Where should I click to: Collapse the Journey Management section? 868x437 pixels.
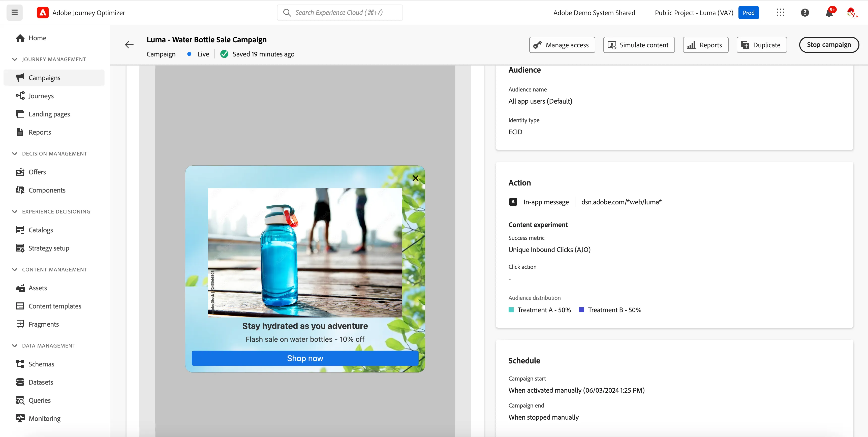pos(14,59)
